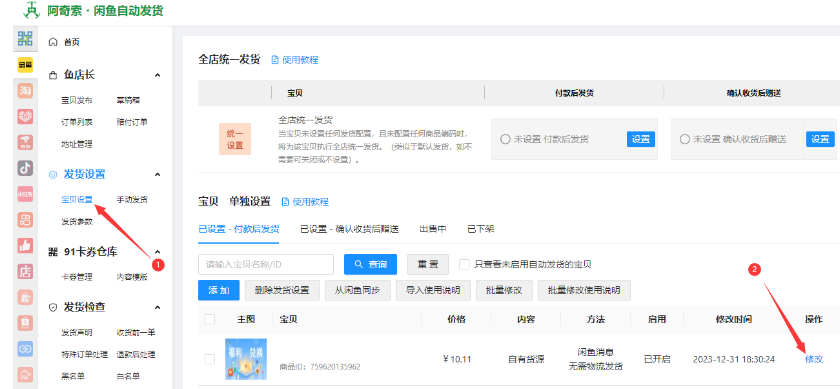Image resolution: width=840 pixels, height=389 pixels.
Task: Open the Douyin music-note platform icon
Action: pyautogui.click(x=25, y=168)
